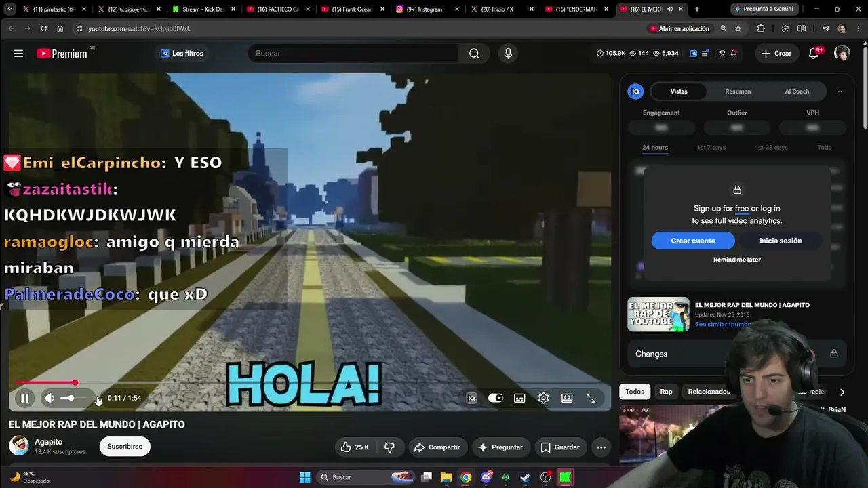This screenshot has width=868, height=488.
Task: Select the Rap filter chip
Action: point(667,392)
